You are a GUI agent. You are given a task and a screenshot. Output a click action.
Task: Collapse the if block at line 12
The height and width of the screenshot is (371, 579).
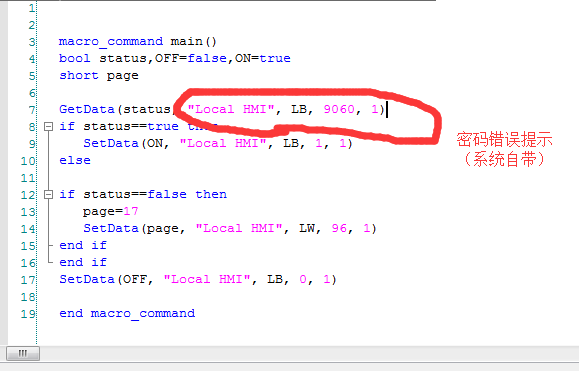click(x=48, y=195)
